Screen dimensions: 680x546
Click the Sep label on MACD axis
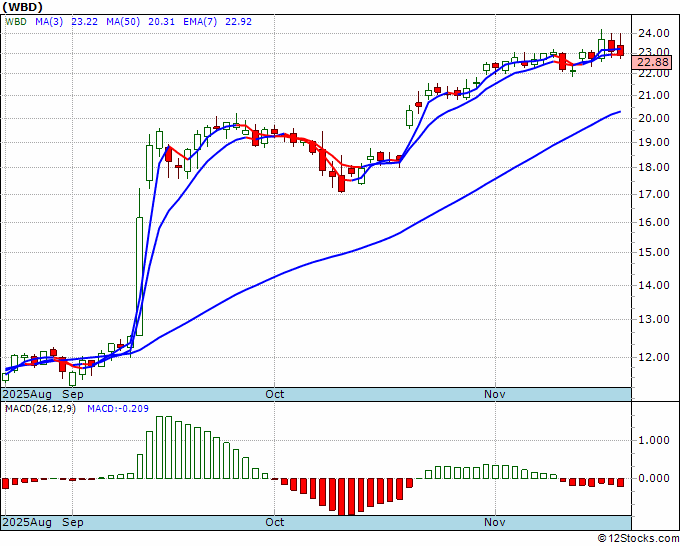(72, 522)
